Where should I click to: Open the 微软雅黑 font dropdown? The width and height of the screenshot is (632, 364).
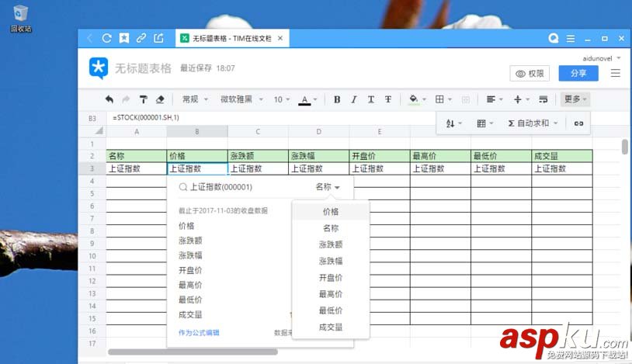coord(241,99)
